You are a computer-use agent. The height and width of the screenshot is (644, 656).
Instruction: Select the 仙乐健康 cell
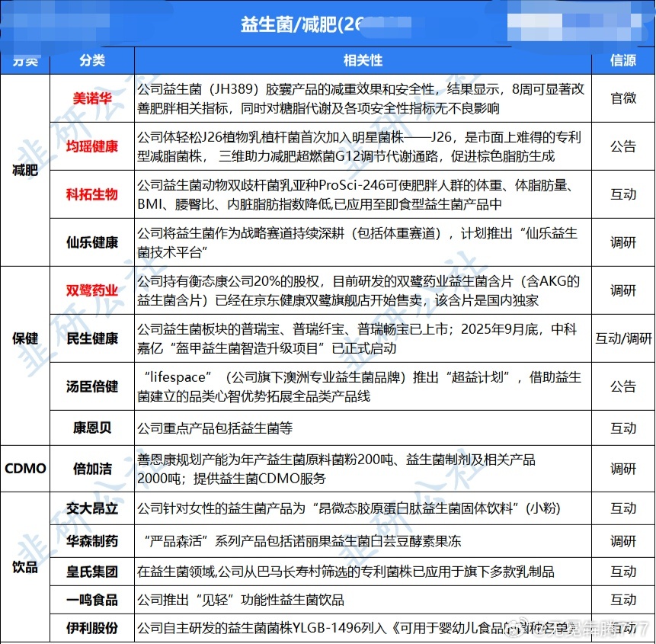[x=92, y=242]
